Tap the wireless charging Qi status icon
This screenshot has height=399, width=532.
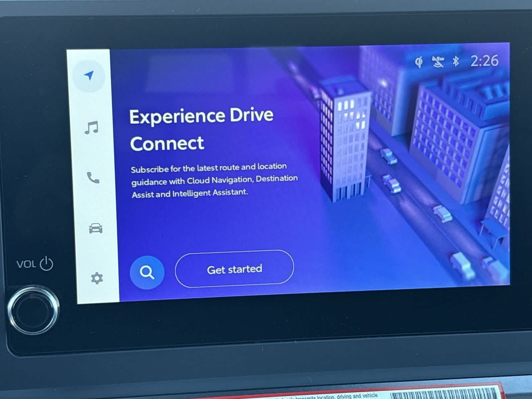click(x=419, y=62)
